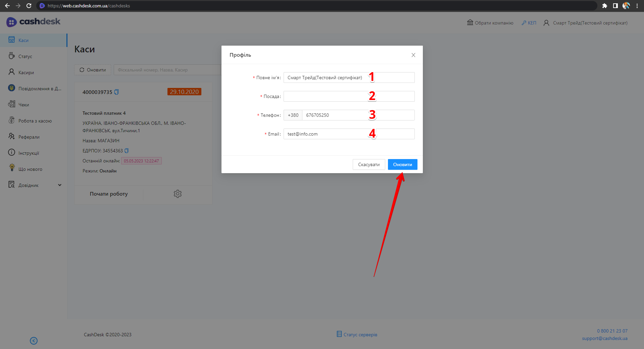
Task: Click the Робота з касою icon
Action: point(12,120)
